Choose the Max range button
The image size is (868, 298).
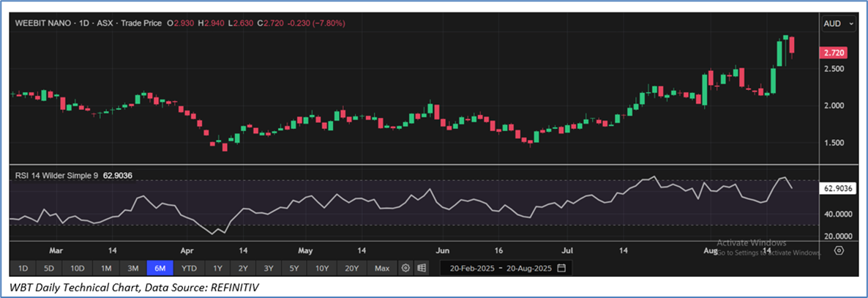click(381, 268)
